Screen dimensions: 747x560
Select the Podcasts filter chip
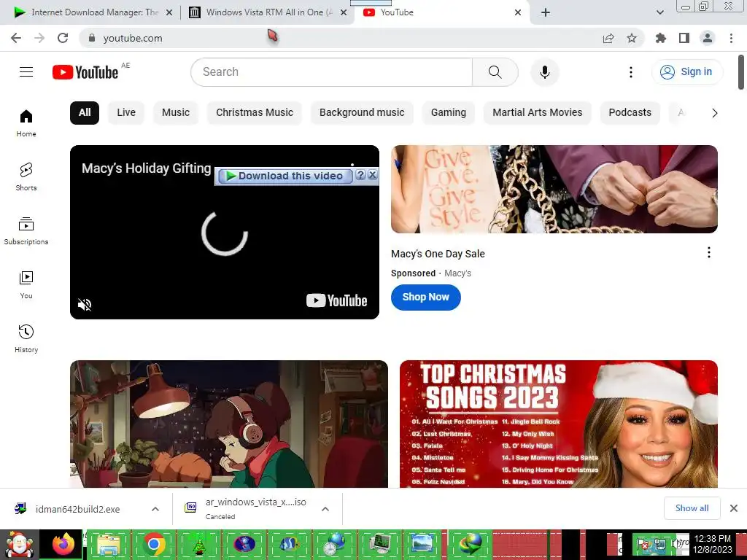pyautogui.click(x=630, y=113)
